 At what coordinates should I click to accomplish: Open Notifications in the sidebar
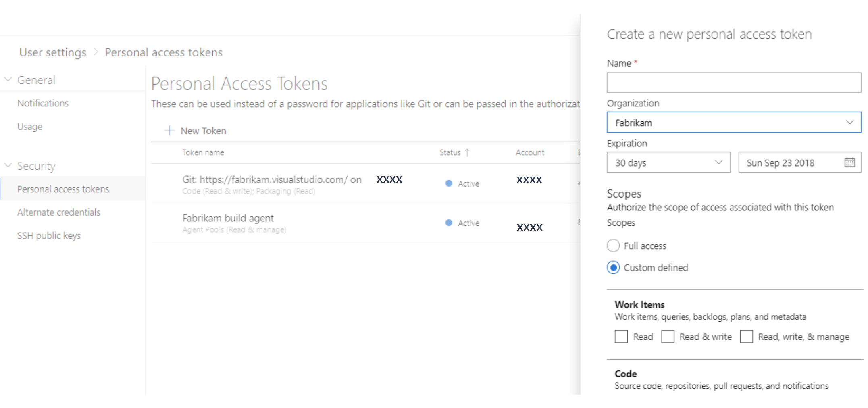click(43, 103)
